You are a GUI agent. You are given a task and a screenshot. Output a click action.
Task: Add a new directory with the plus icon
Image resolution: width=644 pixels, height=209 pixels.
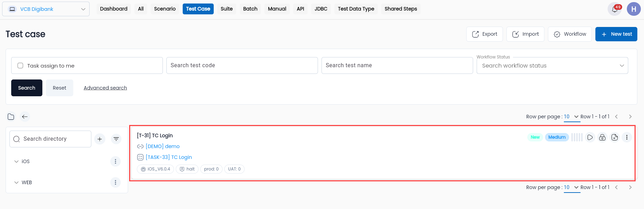click(x=100, y=139)
